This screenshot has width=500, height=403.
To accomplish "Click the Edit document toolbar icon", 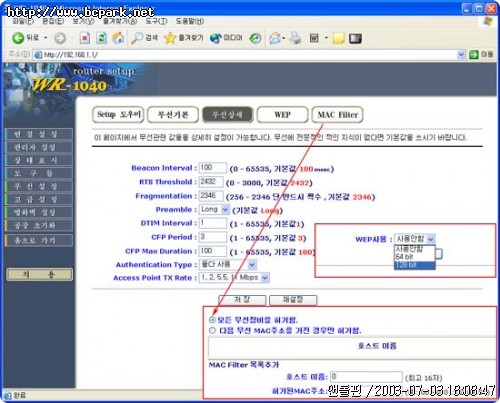I will (314, 38).
